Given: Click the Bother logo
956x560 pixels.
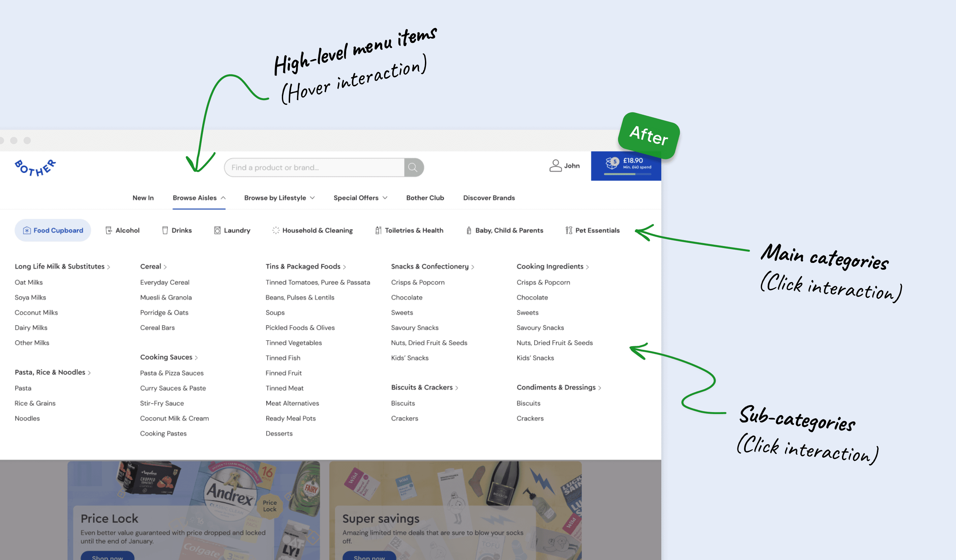Looking at the screenshot, I should tap(35, 168).
